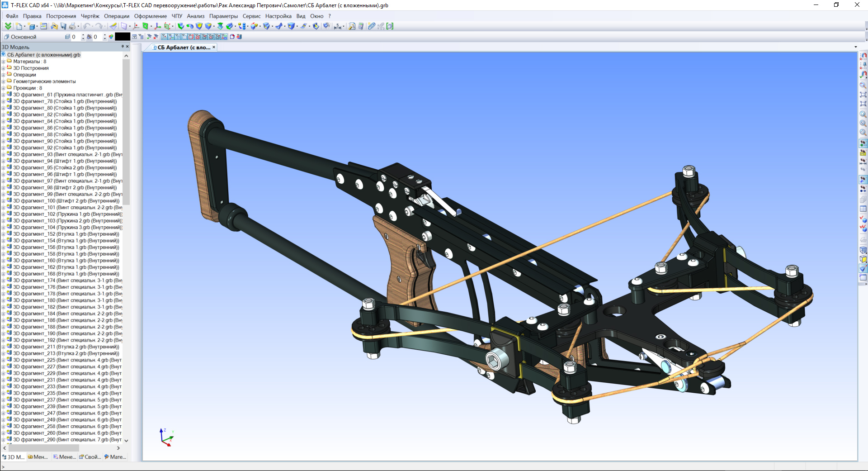The width and height of the screenshot is (868, 471).
Task: Click the 3D coordinate system icon
Action: tap(157, 26)
